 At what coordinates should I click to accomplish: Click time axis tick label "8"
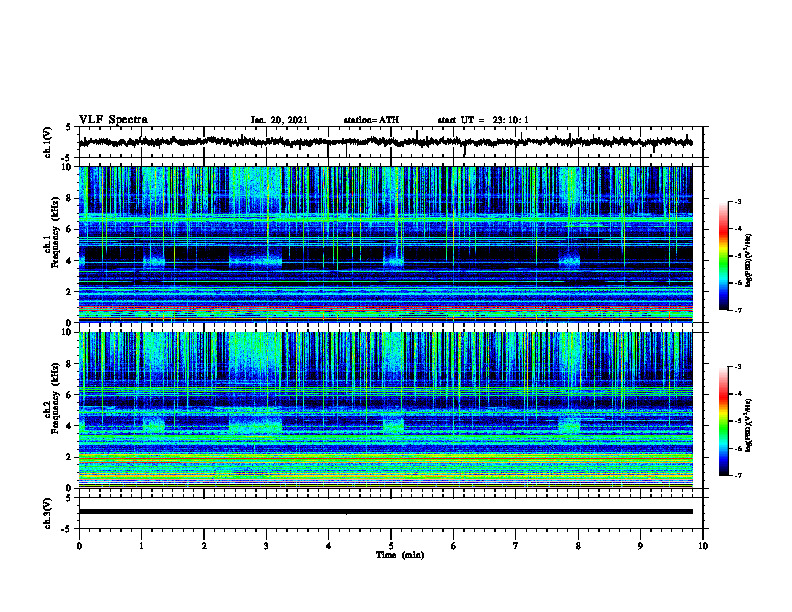point(578,546)
